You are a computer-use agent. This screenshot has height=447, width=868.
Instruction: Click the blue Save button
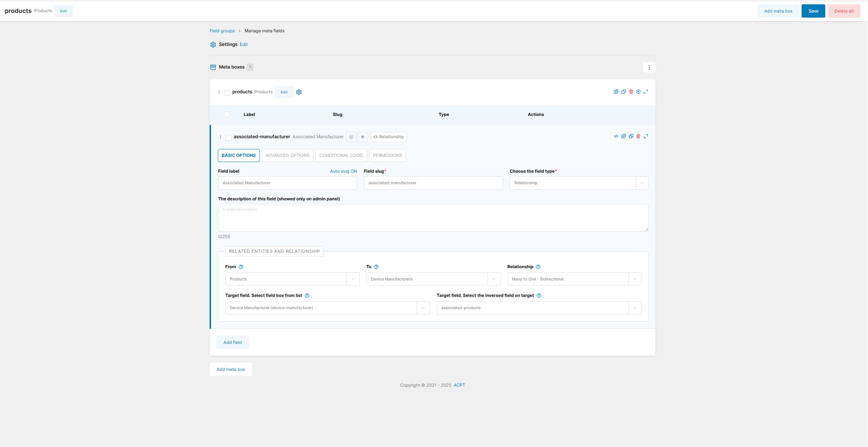tap(813, 11)
